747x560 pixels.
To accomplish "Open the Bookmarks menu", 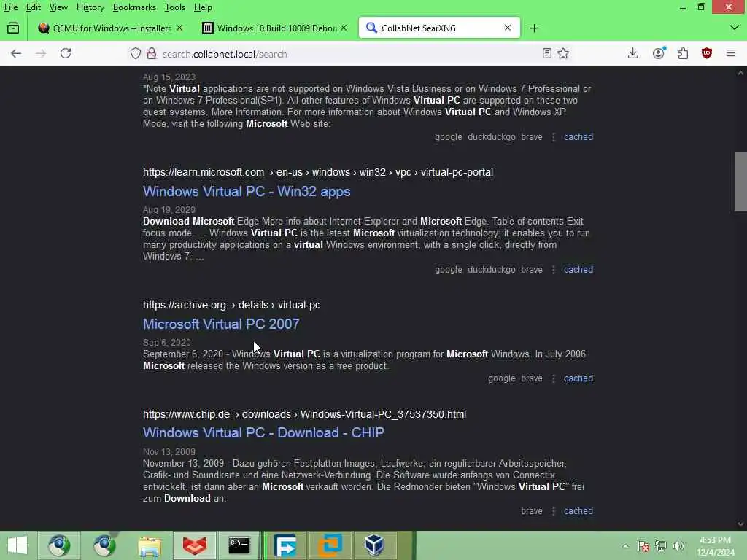I will point(134,7).
